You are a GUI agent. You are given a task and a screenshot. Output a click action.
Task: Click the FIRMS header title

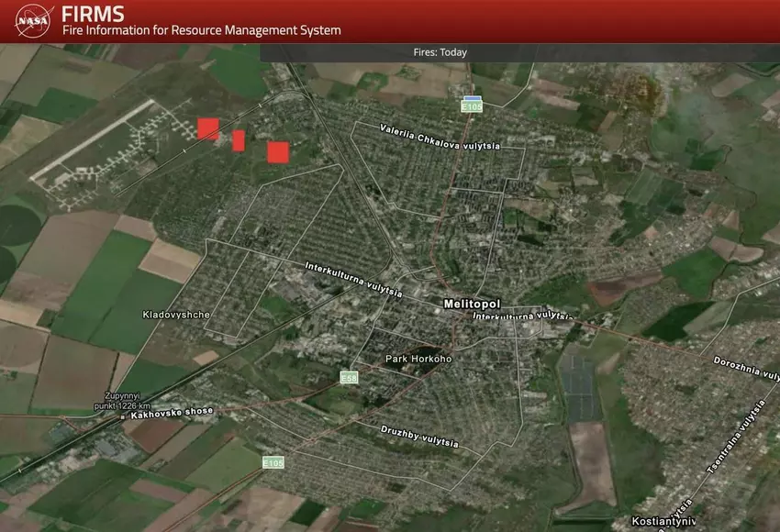[93, 14]
